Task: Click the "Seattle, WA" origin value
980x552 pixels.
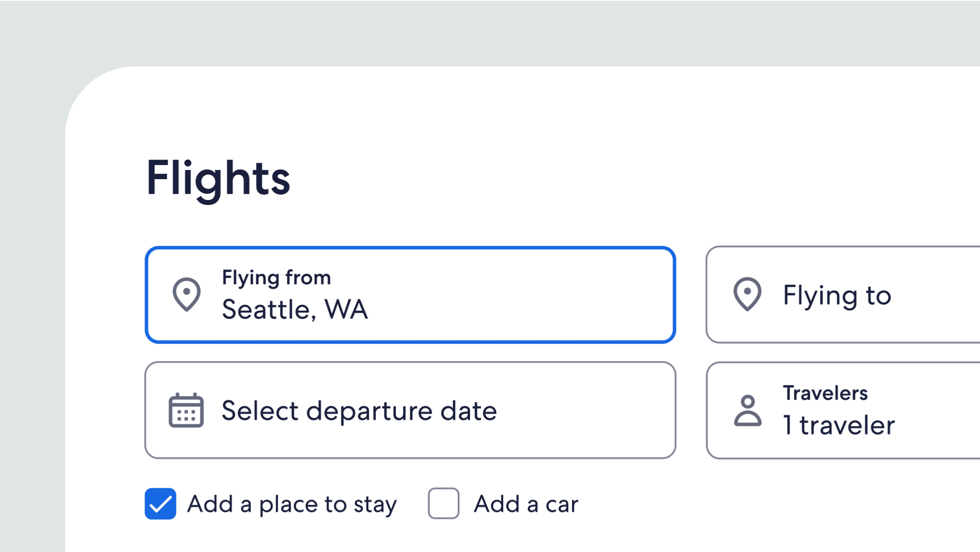Action: (295, 310)
